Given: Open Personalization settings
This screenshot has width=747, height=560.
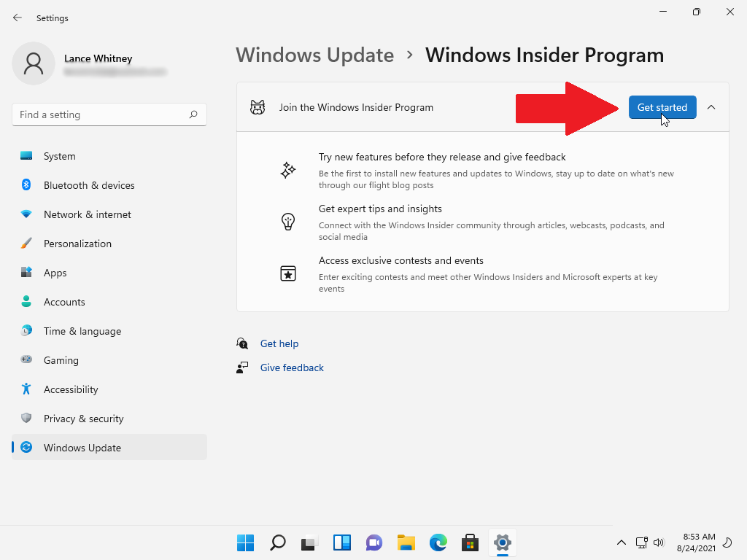Looking at the screenshot, I should [109, 244].
